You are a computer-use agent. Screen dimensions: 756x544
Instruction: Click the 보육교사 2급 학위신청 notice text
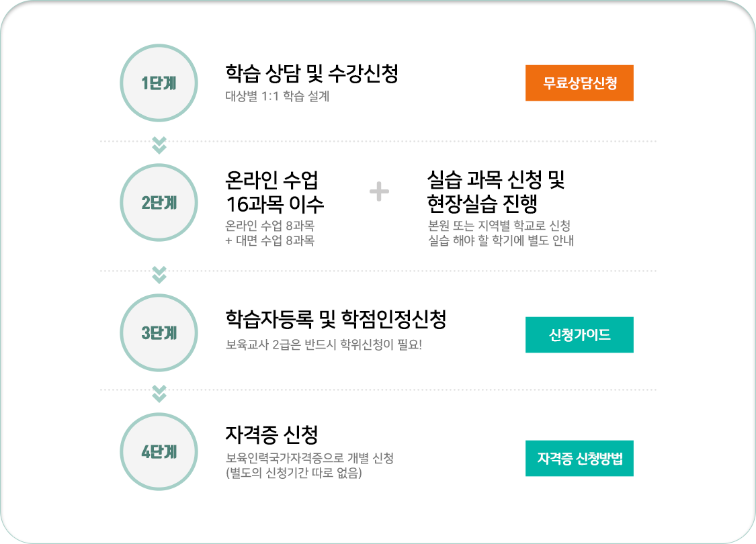point(324,346)
